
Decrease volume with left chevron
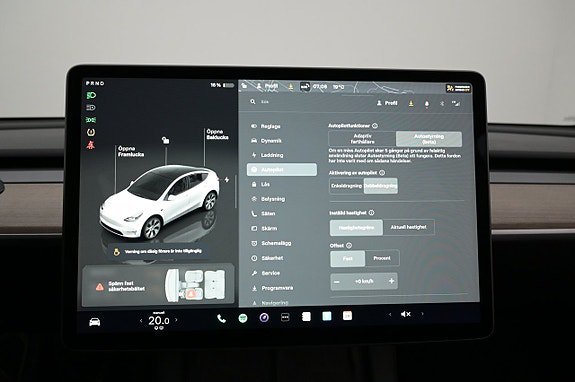coord(390,314)
